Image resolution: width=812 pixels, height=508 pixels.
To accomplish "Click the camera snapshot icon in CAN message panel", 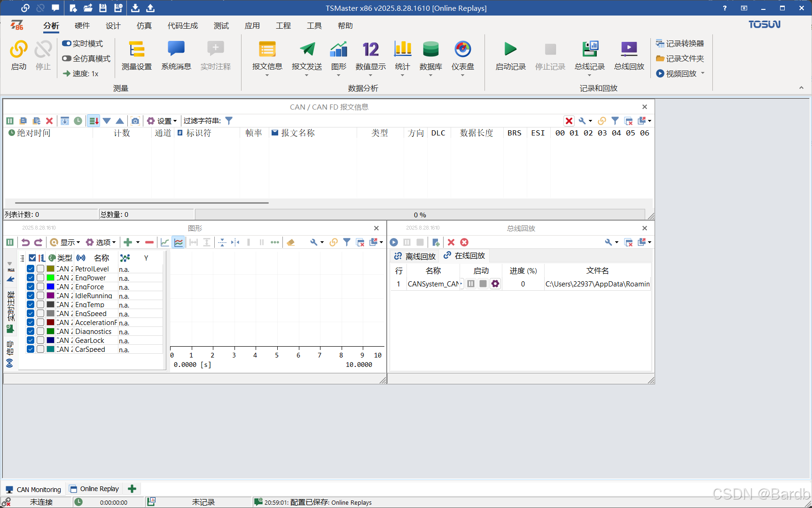I will click(135, 121).
